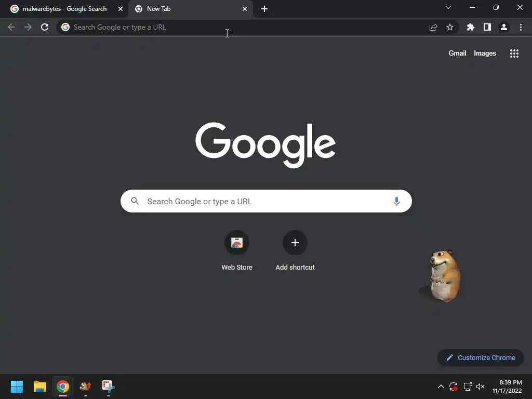This screenshot has width=532, height=399.
Task: Bookmark this tab with the star icon
Action: tap(450, 27)
